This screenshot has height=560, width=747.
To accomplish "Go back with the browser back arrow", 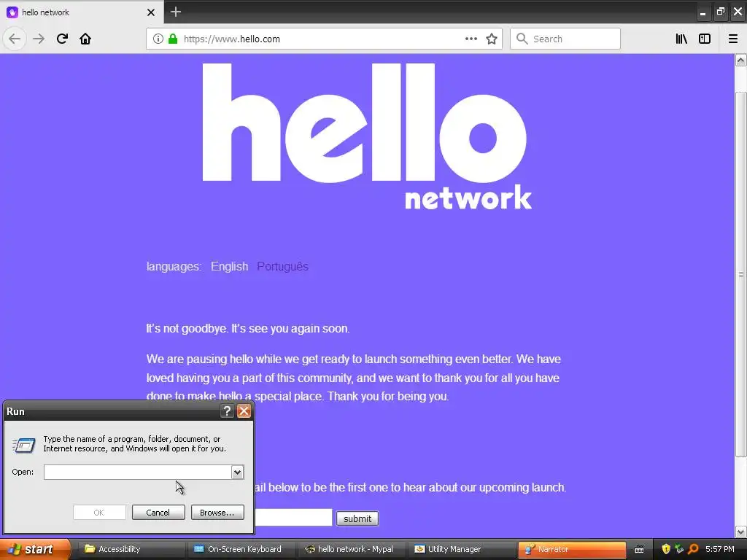I will click(x=15, y=39).
